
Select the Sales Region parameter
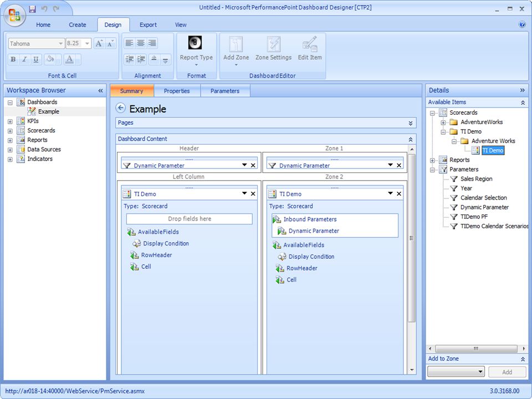(477, 179)
